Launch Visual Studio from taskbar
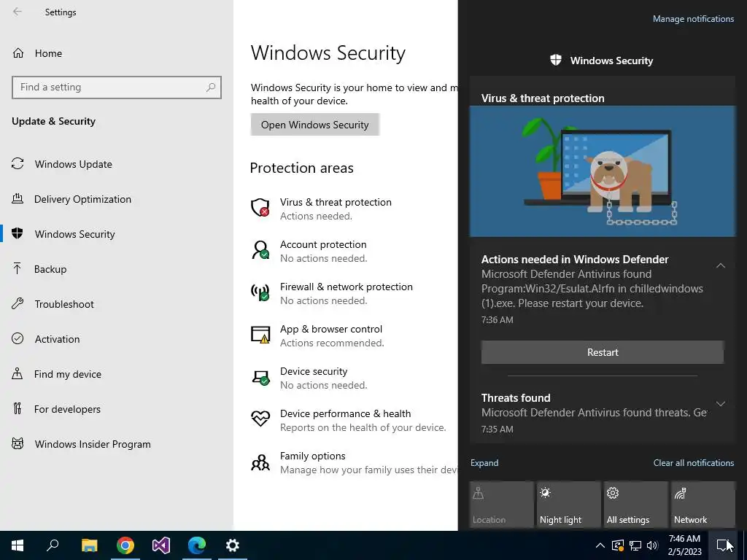 point(161,545)
